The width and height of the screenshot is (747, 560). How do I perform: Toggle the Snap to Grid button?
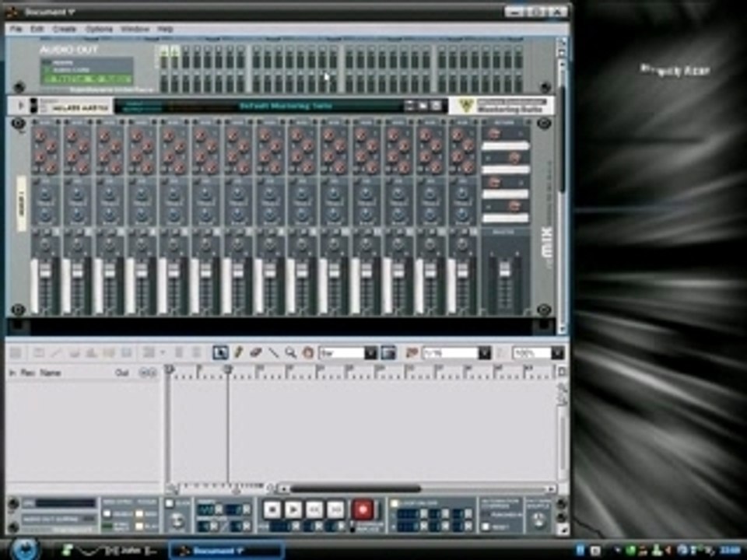388,353
